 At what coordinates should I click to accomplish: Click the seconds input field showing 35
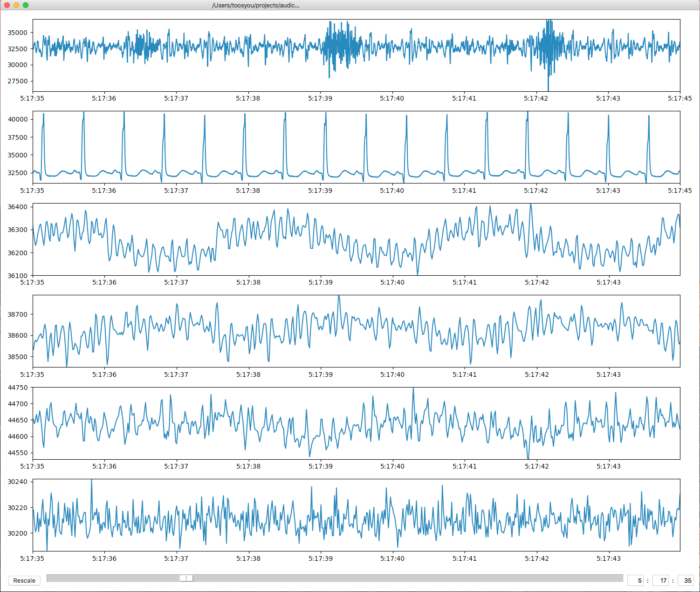(686, 580)
